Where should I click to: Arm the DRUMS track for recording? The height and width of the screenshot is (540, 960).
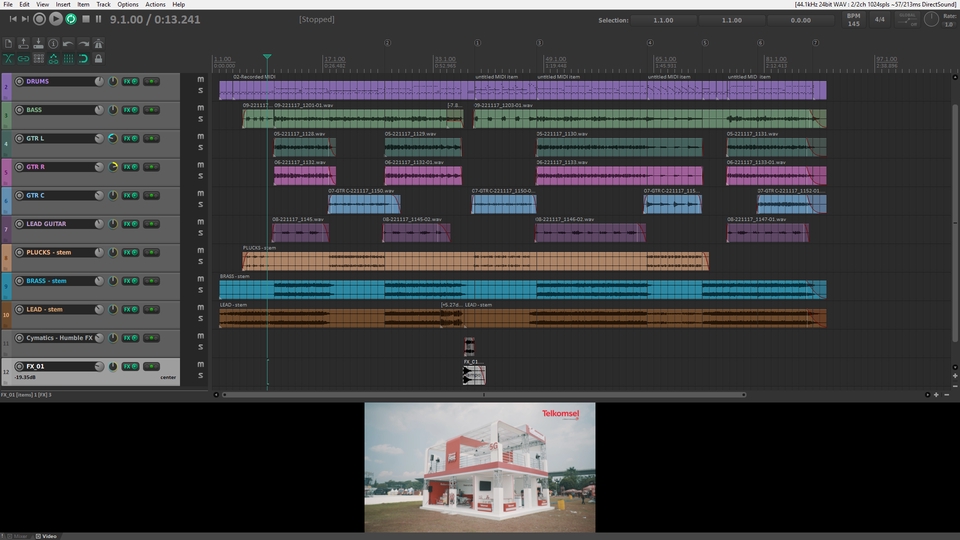(20, 81)
